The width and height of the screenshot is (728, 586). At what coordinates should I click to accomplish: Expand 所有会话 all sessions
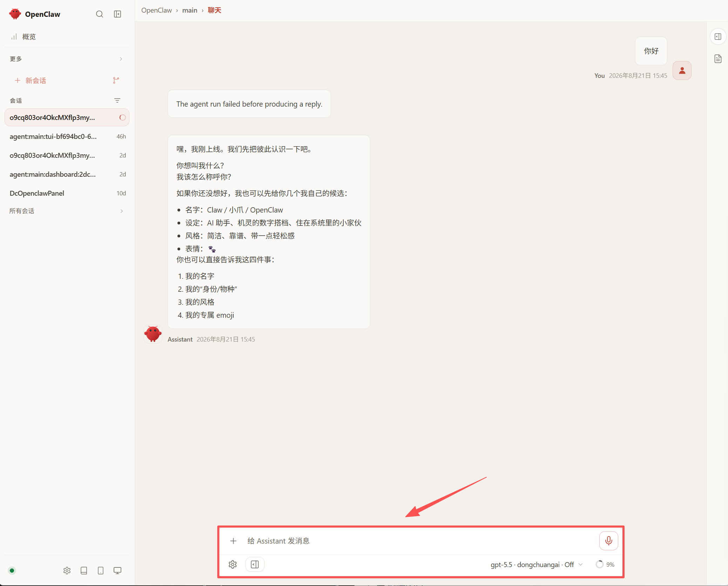67,211
